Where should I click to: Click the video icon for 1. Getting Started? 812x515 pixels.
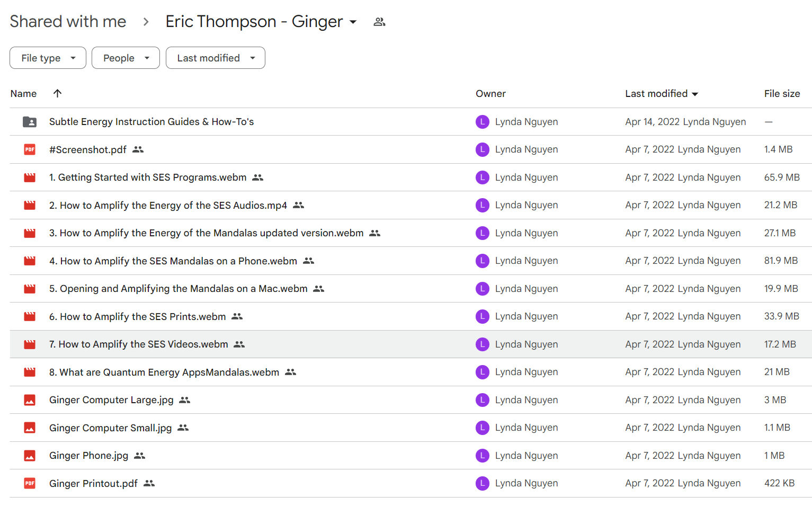click(x=30, y=177)
